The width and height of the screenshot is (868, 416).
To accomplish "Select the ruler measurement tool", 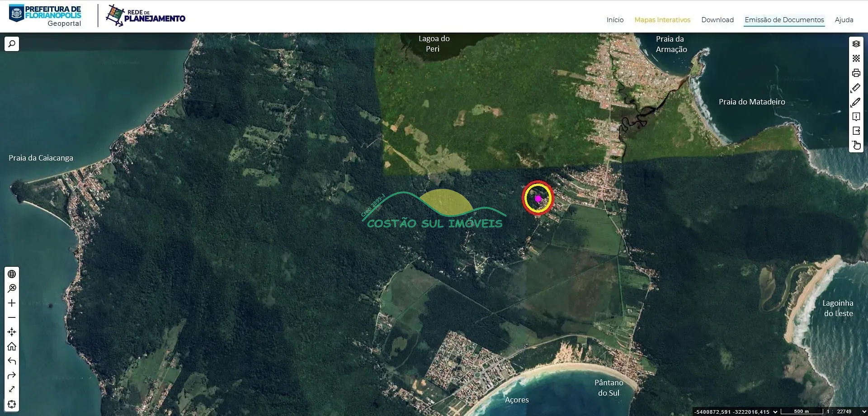I will point(856,88).
